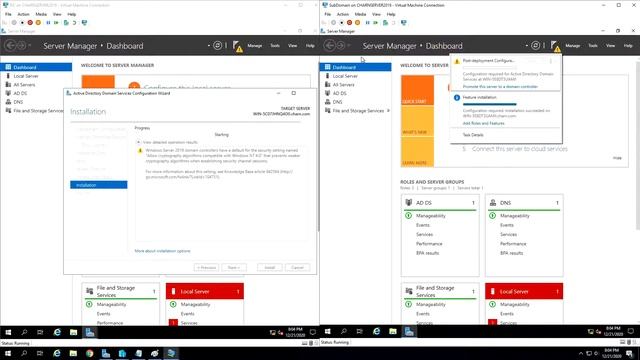Image resolution: width=640 pixels, height=360 pixels.
Task: Open Task Details in notification popup
Action: 473,135
